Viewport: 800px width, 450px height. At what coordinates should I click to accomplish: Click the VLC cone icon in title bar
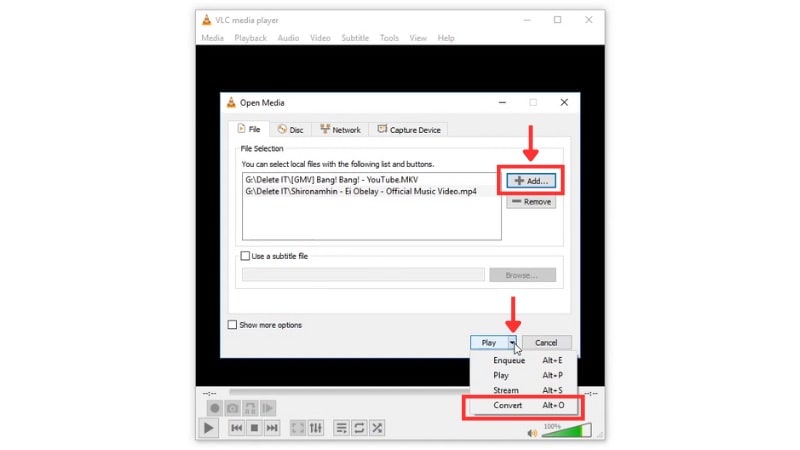(x=206, y=20)
